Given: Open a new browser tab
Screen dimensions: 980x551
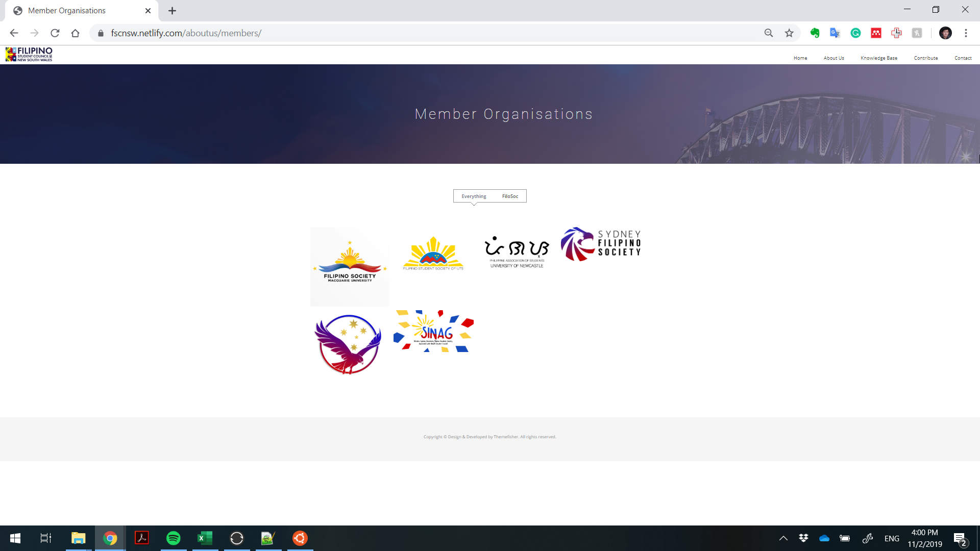Looking at the screenshot, I should [173, 11].
